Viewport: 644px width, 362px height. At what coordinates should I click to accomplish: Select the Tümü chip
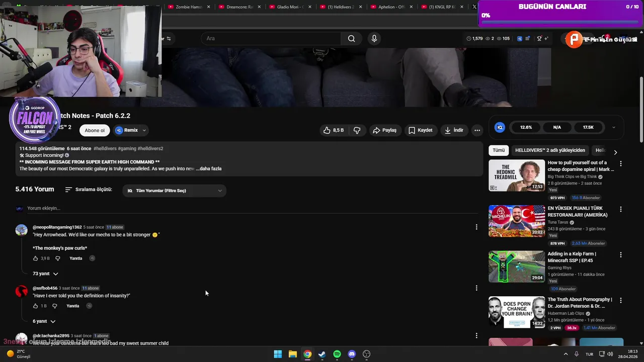pyautogui.click(x=499, y=150)
